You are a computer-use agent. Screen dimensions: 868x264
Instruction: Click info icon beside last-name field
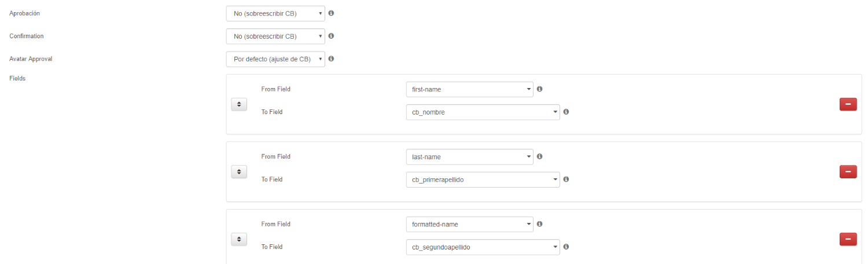[x=539, y=156]
